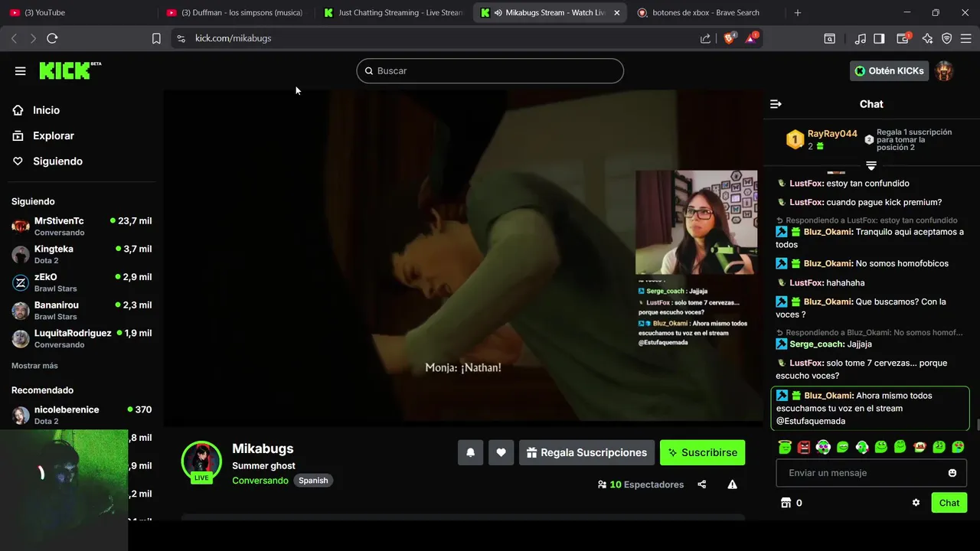Open the chat shop icon
Viewport: 980px width, 551px height.
point(785,503)
